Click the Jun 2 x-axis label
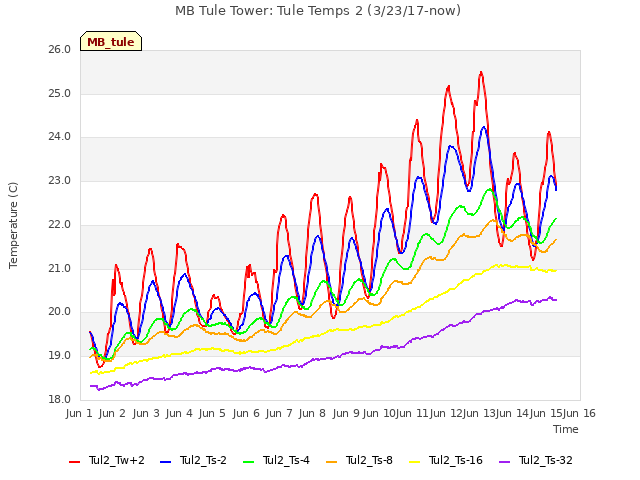 pyautogui.click(x=112, y=413)
